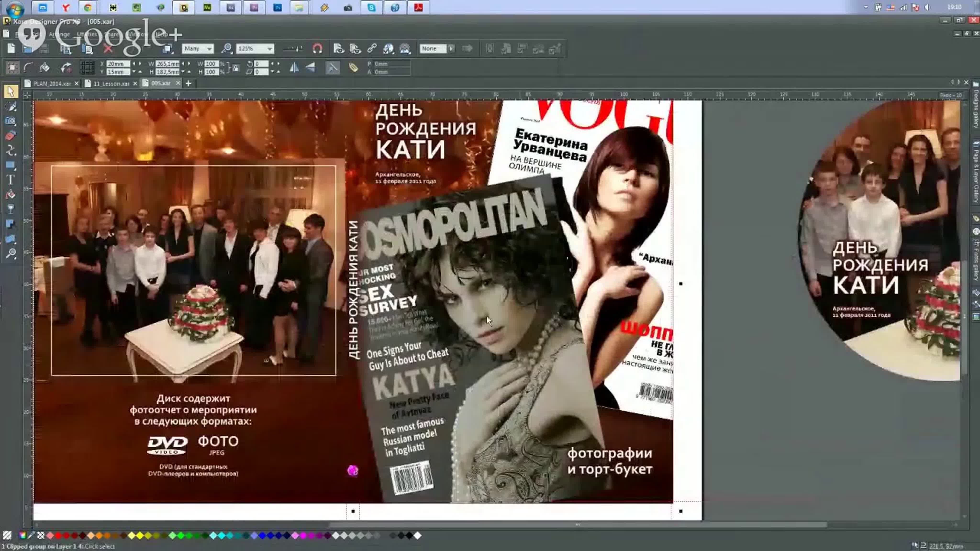Screen dimensions: 980x551
Task: Select the Bevel/Contour blue shapes tool
Action: pos(11,239)
